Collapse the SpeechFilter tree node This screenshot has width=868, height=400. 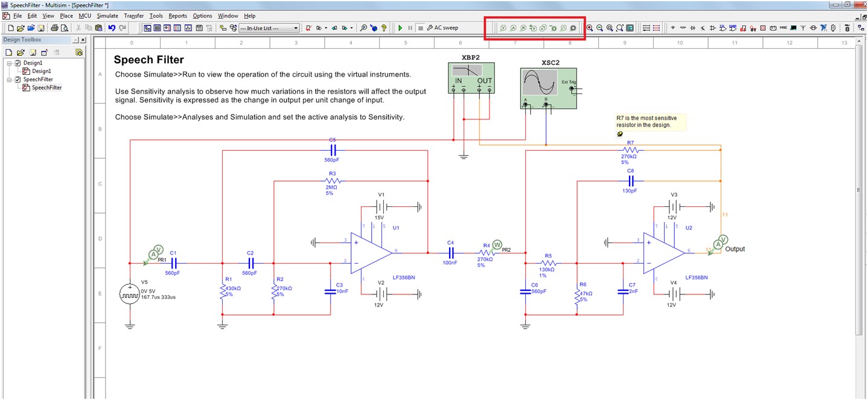(9, 79)
